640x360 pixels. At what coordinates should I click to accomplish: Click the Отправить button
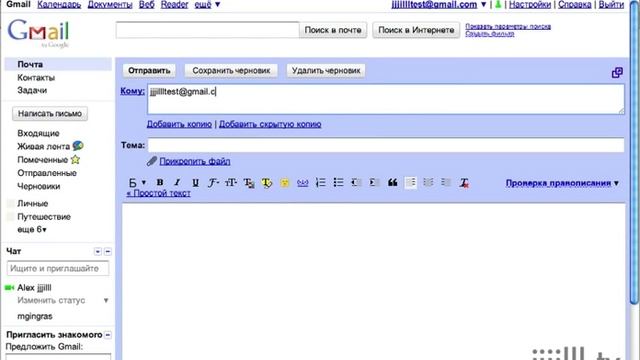pos(149,71)
